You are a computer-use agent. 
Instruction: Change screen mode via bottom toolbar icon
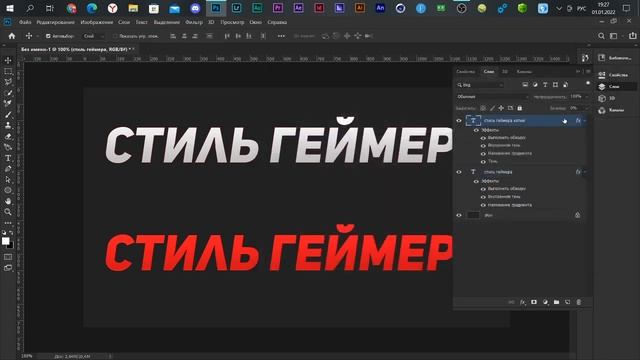(8, 268)
